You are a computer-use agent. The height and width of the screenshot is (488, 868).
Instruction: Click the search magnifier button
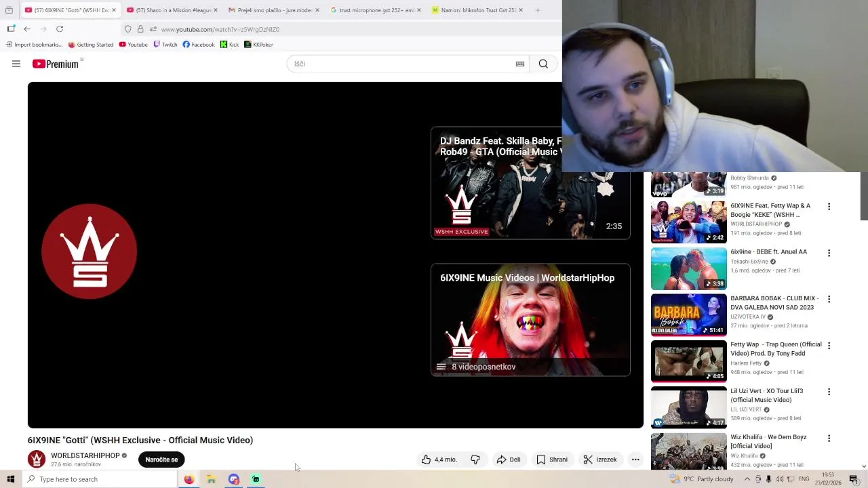543,64
